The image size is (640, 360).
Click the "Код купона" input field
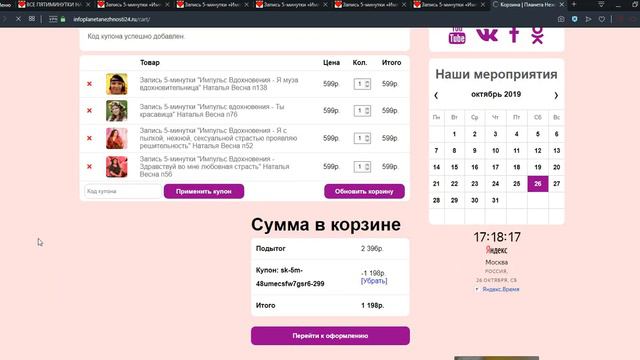coord(122,191)
